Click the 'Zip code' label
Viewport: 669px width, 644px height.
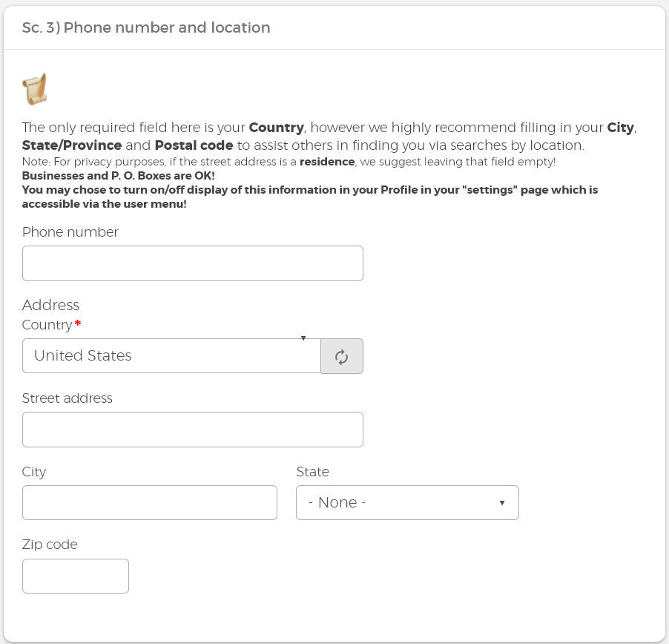pyautogui.click(x=50, y=545)
